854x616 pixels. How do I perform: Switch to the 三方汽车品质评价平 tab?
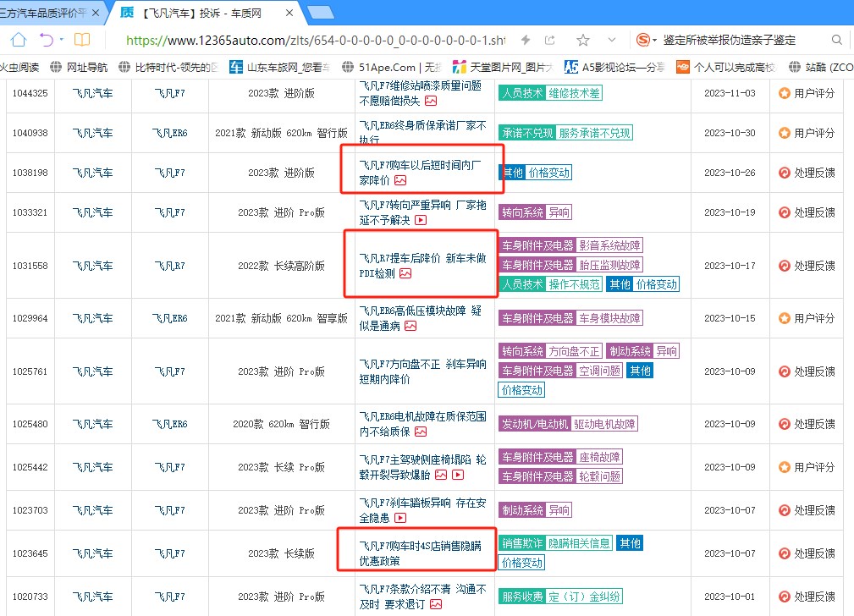tap(43, 13)
